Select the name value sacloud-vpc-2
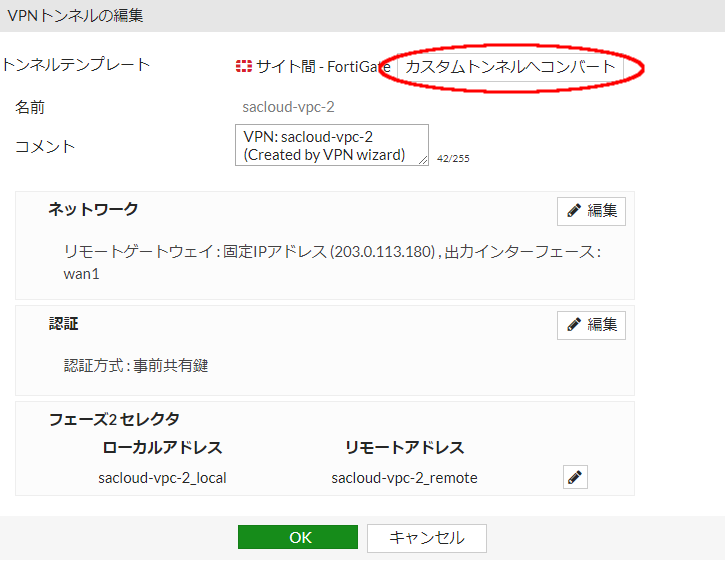 [287, 106]
